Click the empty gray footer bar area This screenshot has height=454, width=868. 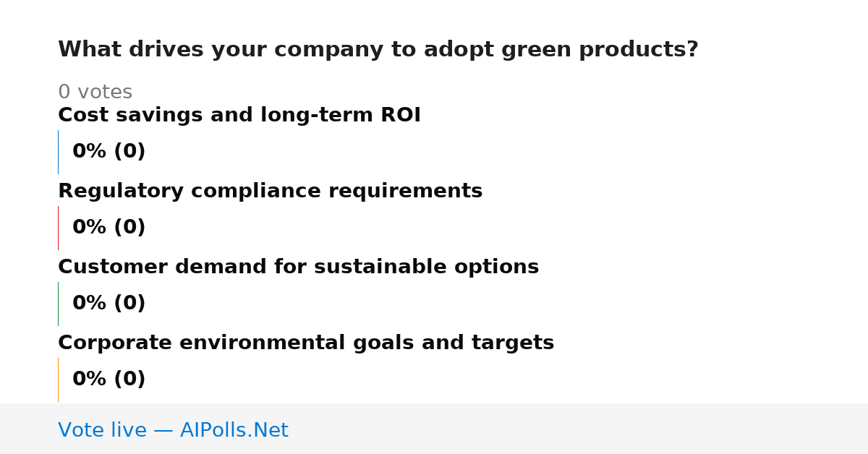pyautogui.click(x=579, y=429)
